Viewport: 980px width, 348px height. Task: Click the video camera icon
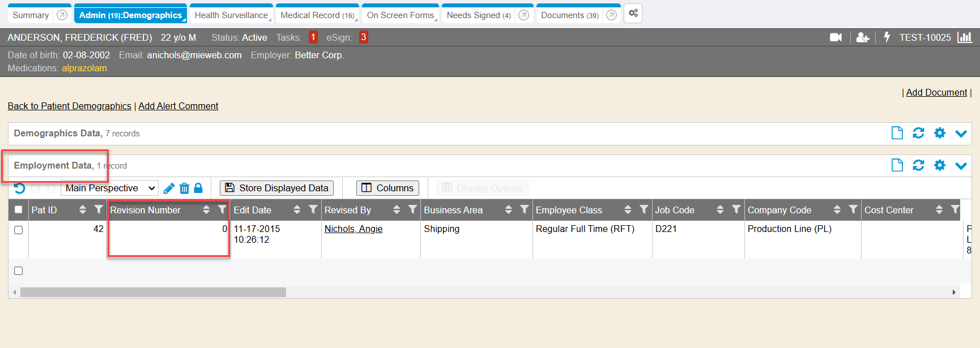click(x=836, y=37)
